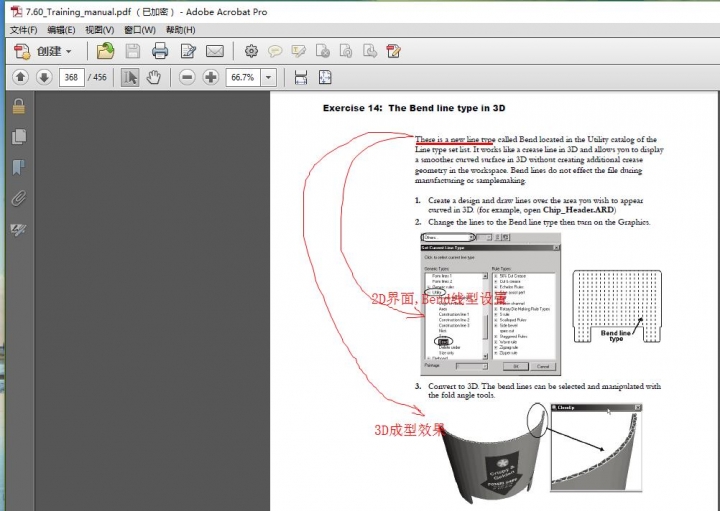
Task: Open the Attachments paperclip panel
Action: point(18,198)
